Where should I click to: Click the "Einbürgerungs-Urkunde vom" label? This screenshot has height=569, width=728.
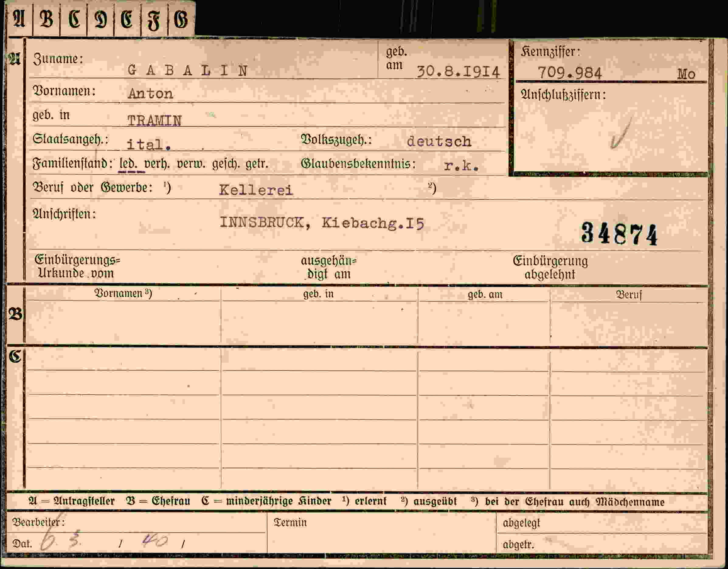[77, 267]
